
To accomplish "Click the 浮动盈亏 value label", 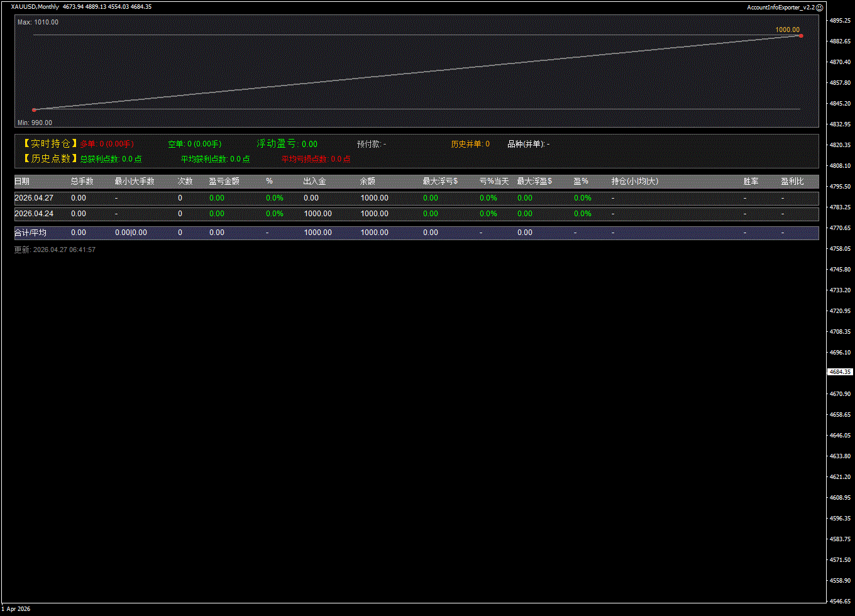I will coord(287,144).
